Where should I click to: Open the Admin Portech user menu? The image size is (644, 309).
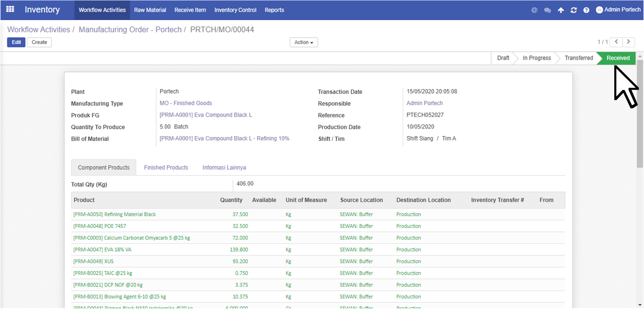point(618,10)
